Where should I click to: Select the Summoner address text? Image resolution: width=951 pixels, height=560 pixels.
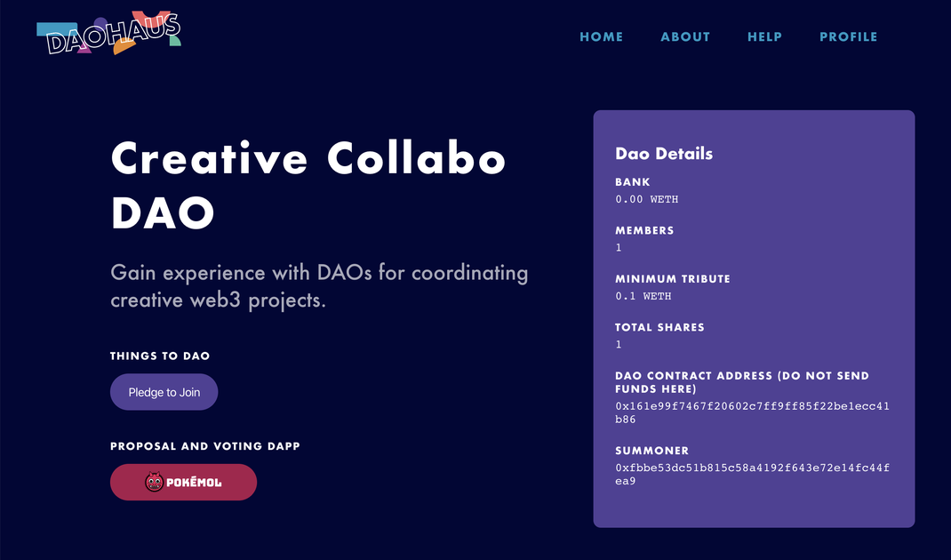tap(752, 475)
